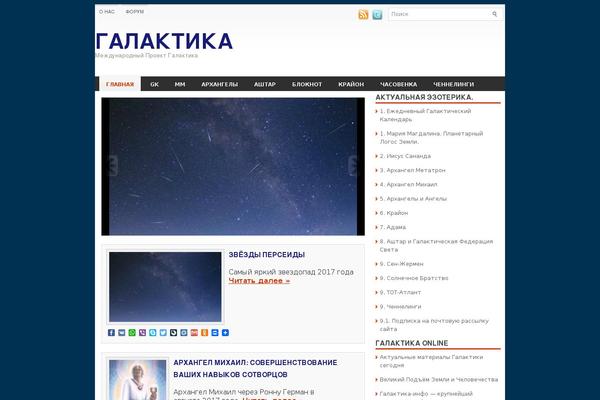This screenshot has width=600, height=400.
Task: Share the Perseids post on Twitter
Action: tap(163, 333)
